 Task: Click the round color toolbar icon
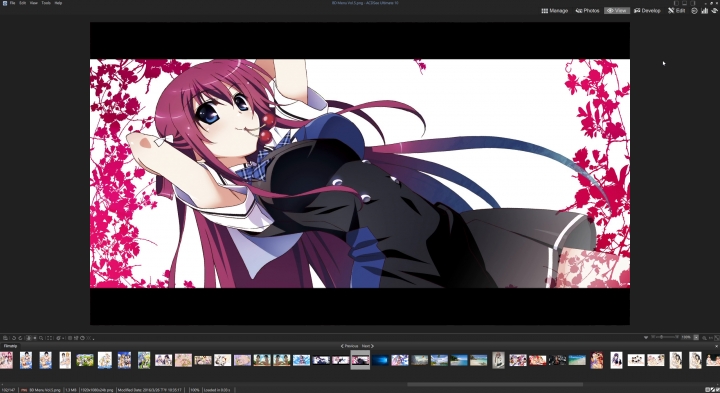tap(82, 338)
